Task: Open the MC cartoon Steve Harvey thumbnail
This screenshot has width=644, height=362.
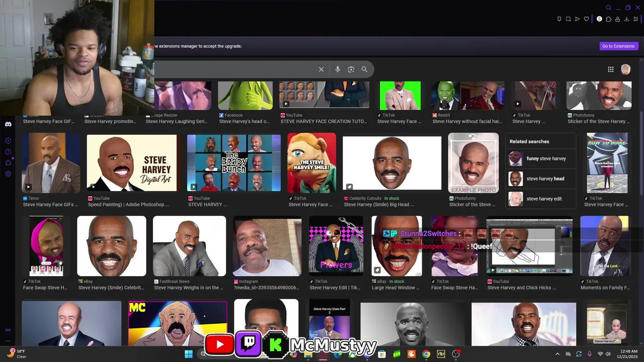Action: 178,324
